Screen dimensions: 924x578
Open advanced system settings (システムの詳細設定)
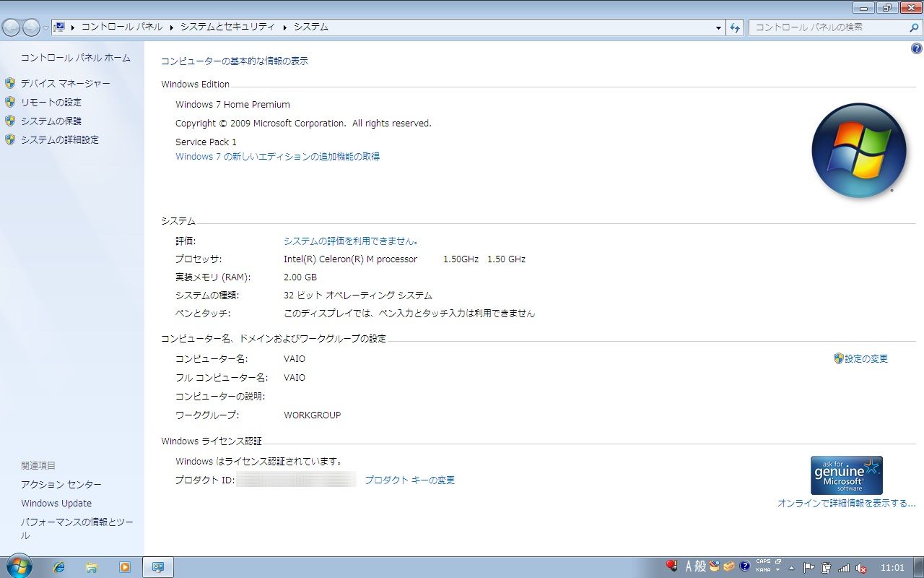(x=60, y=140)
